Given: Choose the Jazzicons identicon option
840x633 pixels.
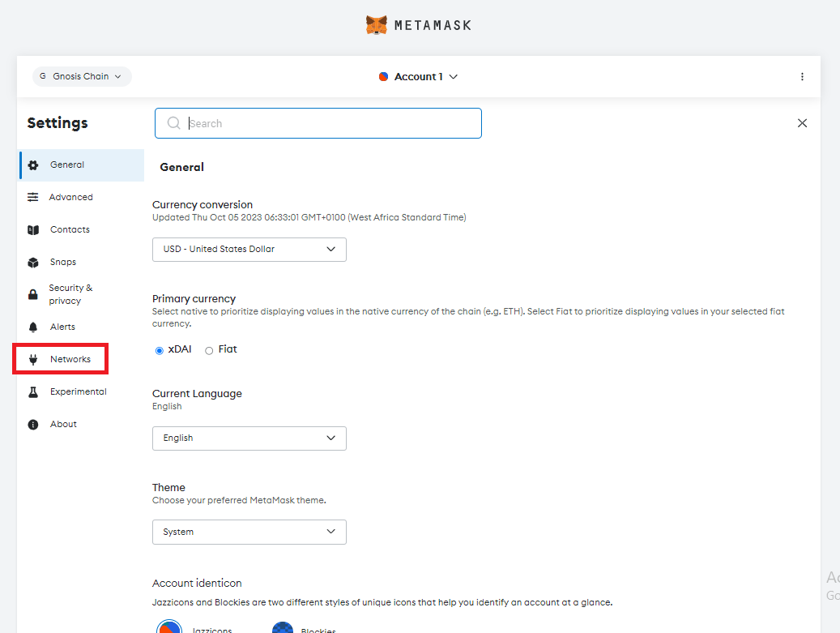Looking at the screenshot, I should coord(168,626).
